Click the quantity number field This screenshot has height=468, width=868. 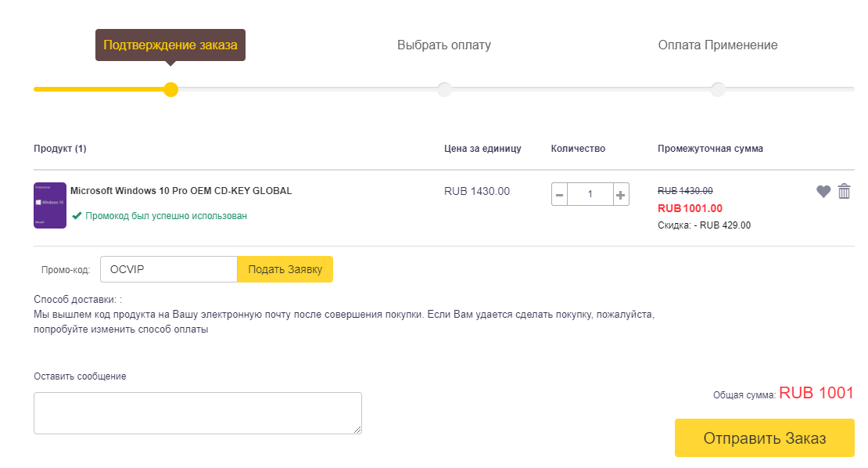pos(590,194)
